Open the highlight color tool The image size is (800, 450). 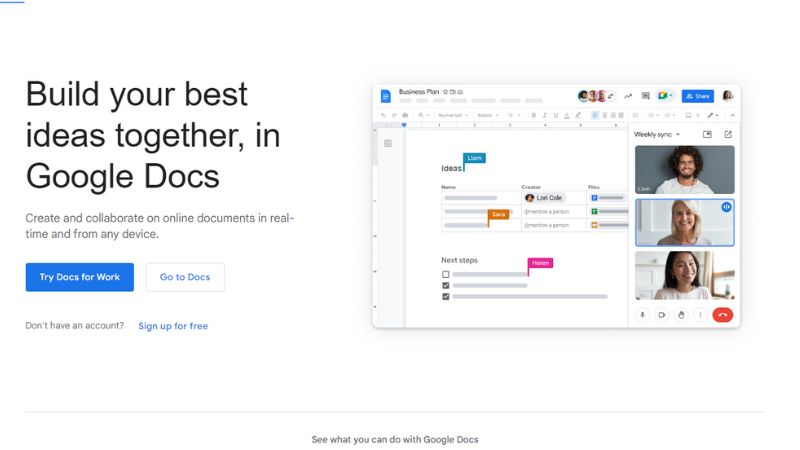(x=578, y=115)
